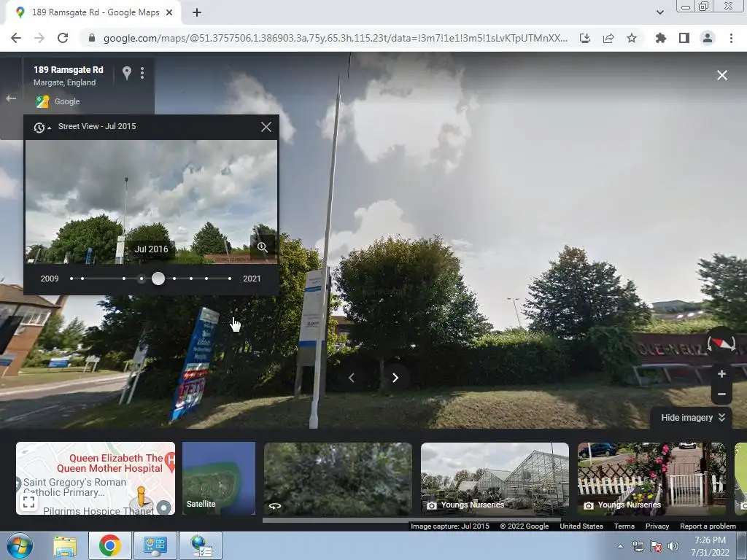
Task: Click the imagery strip horizontal scrollbar
Action: tap(411, 520)
